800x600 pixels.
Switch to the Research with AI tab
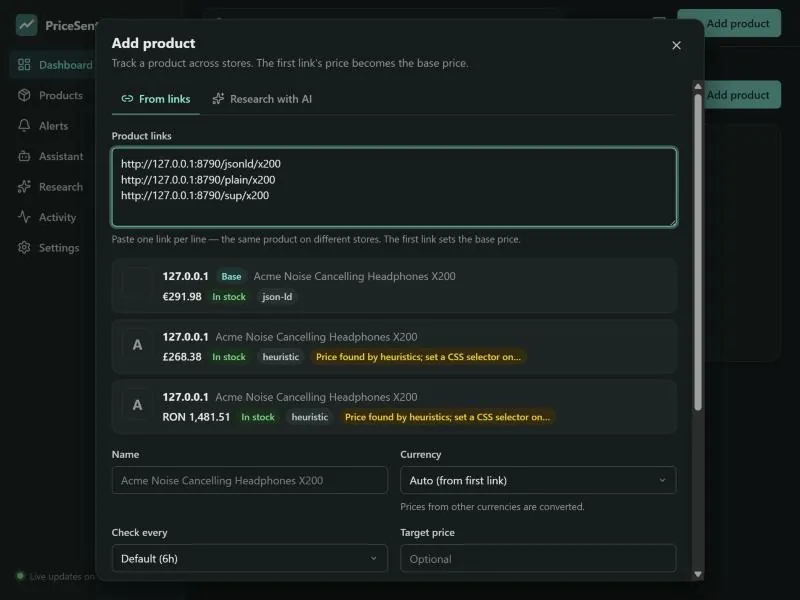[262, 99]
